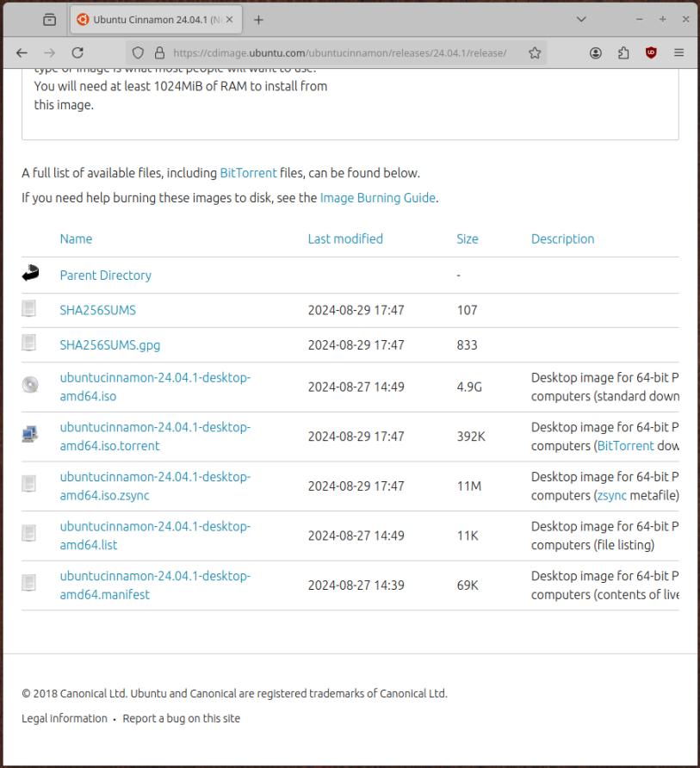The image size is (700, 768).
Task: Select the 69K size value
Action: click(468, 585)
